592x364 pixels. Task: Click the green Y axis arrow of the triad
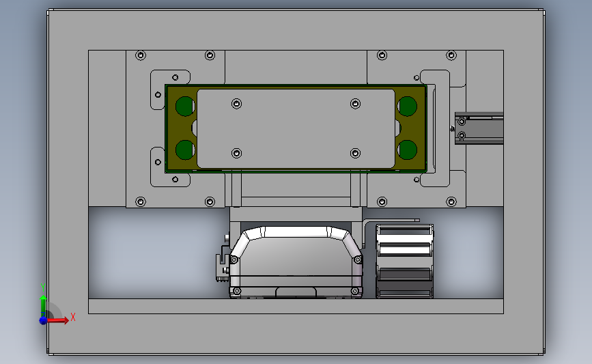(44, 305)
